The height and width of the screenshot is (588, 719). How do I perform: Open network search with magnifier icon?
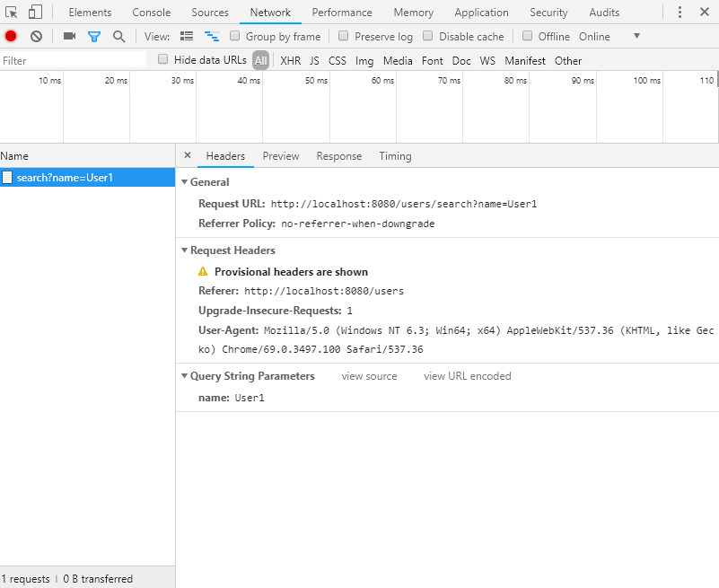click(119, 36)
